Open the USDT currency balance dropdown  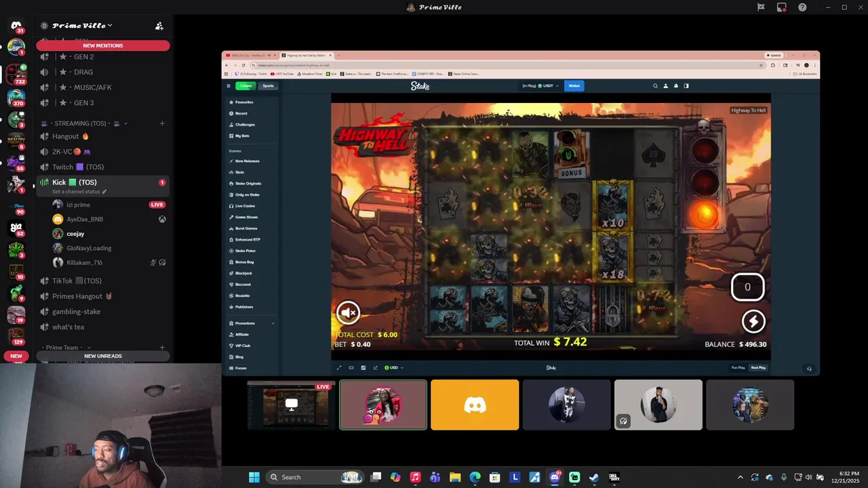click(540, 86)
